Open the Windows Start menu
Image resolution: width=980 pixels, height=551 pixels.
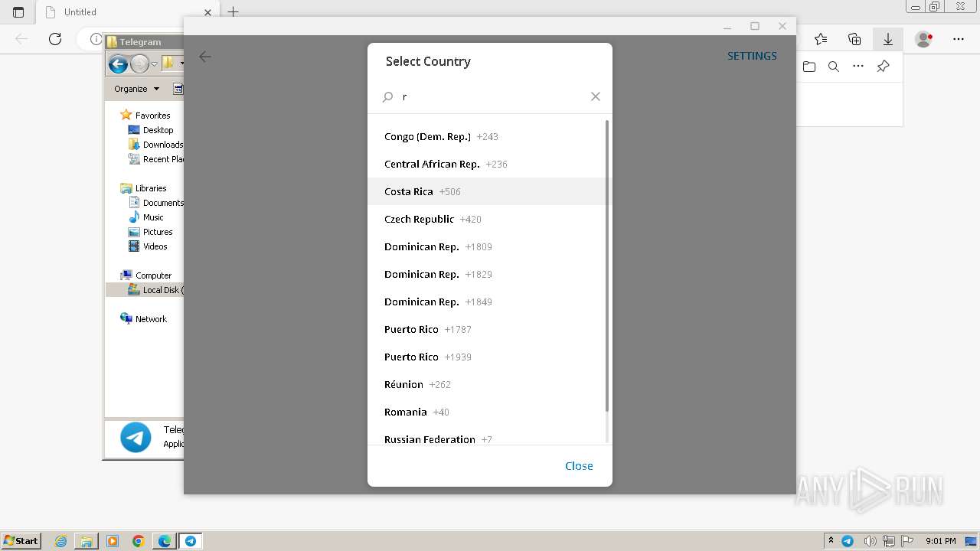(21, 541)
